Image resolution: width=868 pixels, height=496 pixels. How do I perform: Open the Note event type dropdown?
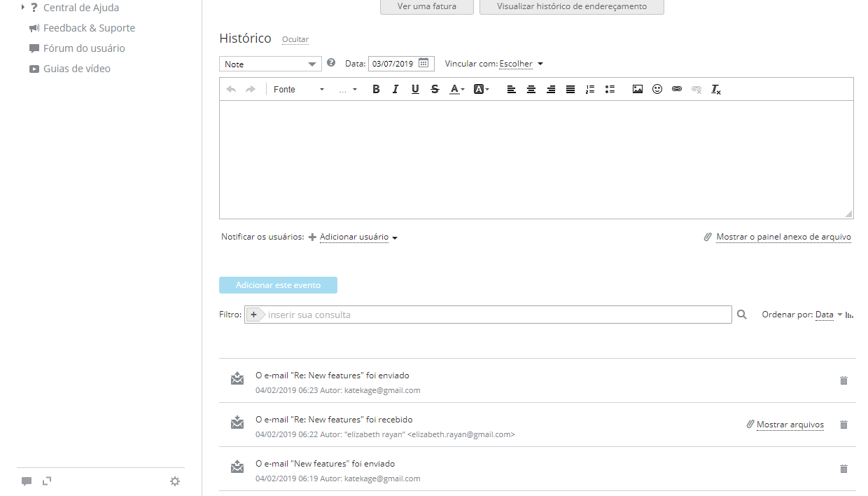click(x=270, y=64)
